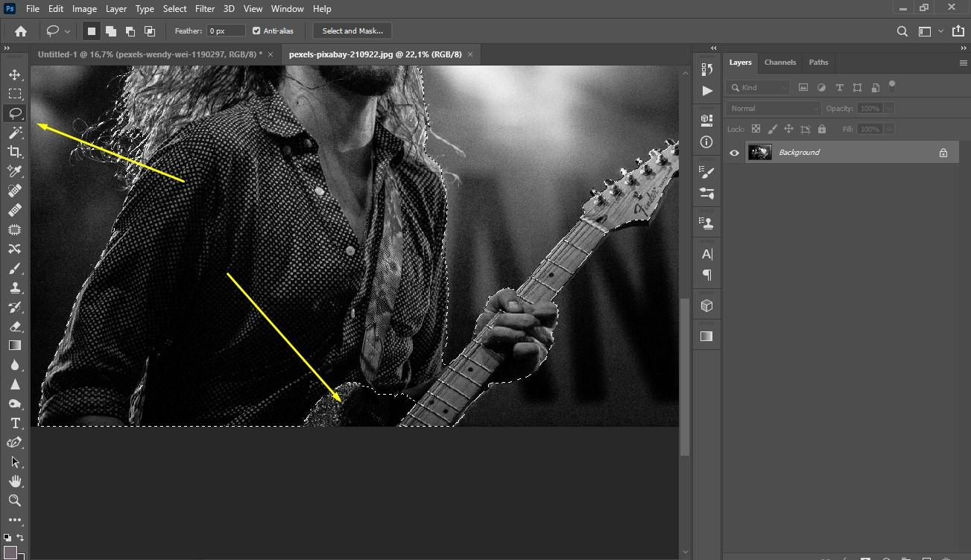Select the Clone Stamp tool
971x560 pixels.
coord(15,287)
